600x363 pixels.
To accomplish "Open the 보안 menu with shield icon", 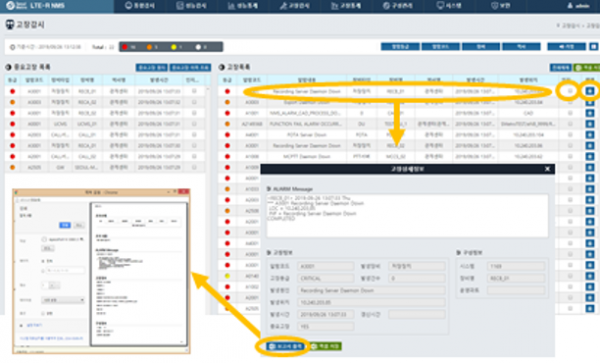I will [x=500, y=6].
